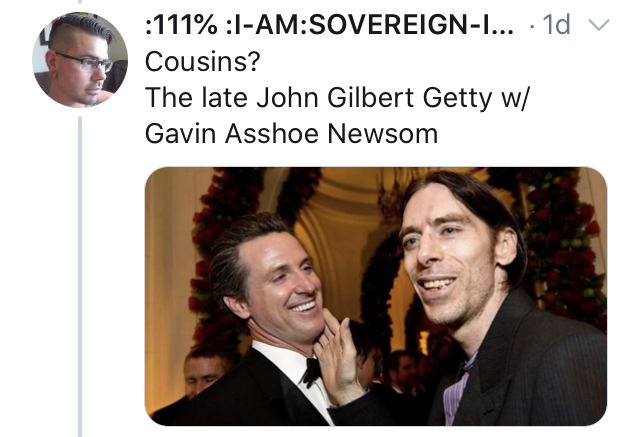Click the bow tie in the attached photo
640x437 pixels.
point(312,370)
